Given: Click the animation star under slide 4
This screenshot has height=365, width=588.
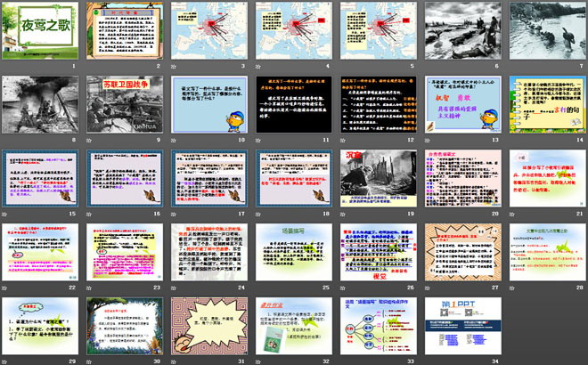Looking at the screenshot, I should click(258, 67).
